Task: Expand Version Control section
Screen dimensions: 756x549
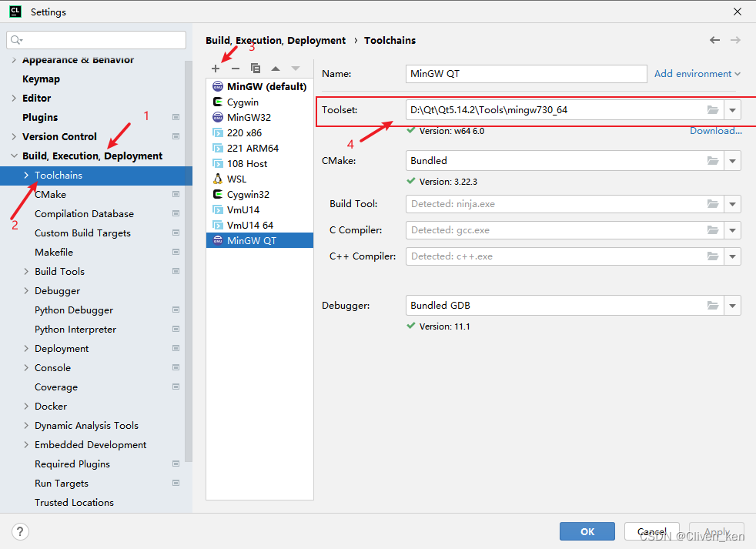Action: point(14,136)
